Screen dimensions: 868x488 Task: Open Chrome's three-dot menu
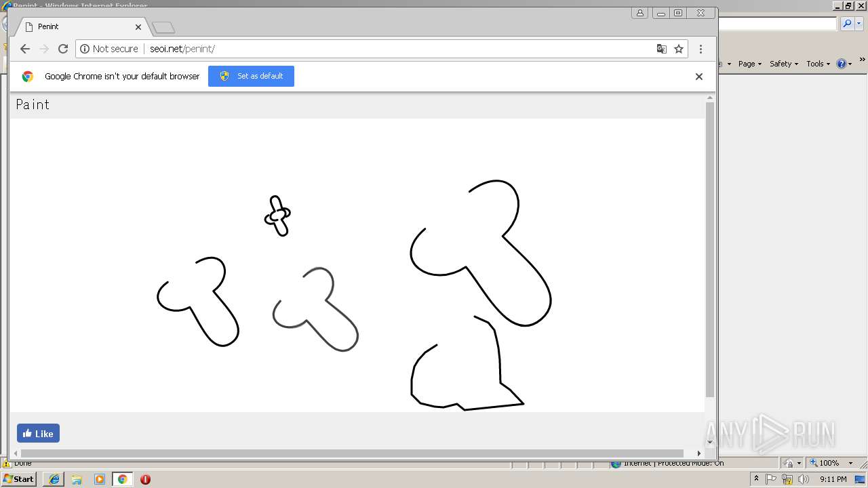coord(701,49)
